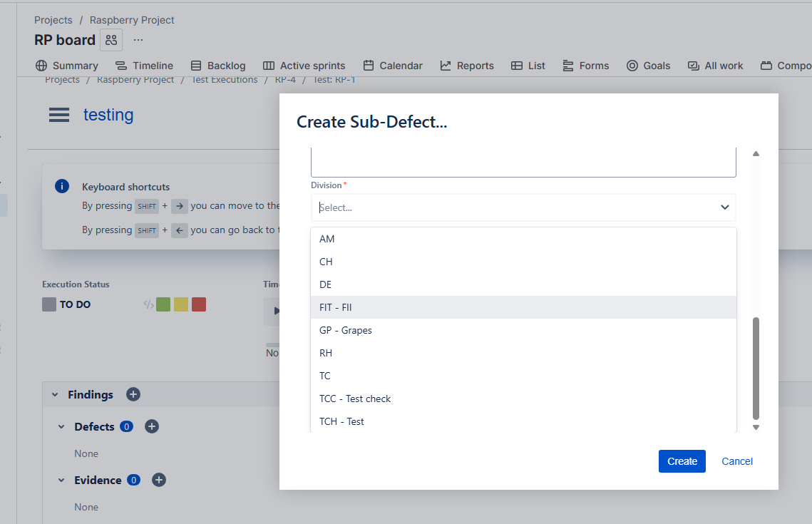Cancel the Create Sub-Defect dialog
This screenshot has height=524, width=812.
pyautogui.click(x=737, y=461)
